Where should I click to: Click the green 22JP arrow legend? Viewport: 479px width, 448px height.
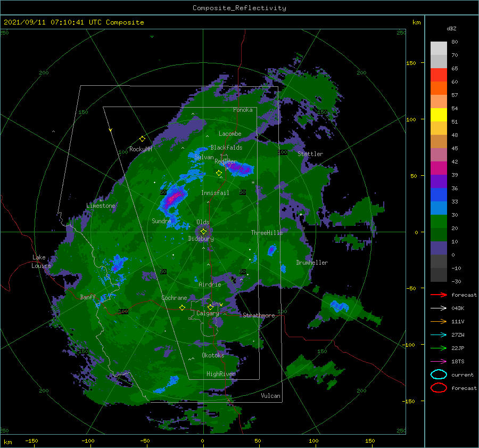pyautogui.click(x=439, y=348)
